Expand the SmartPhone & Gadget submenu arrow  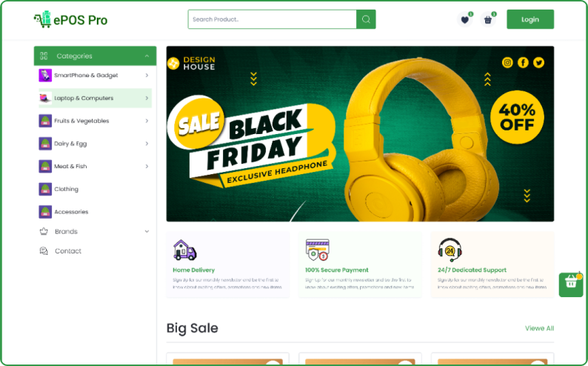point(147,76)
